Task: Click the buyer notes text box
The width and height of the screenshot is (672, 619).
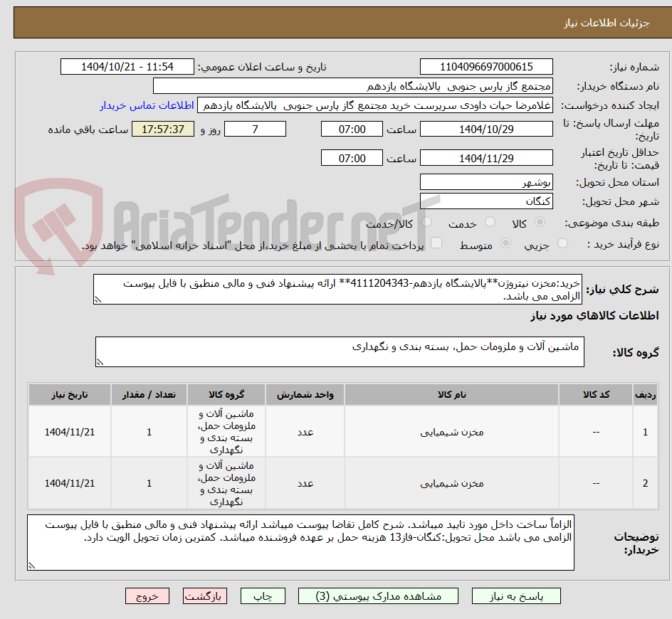Action: point(301,542)
